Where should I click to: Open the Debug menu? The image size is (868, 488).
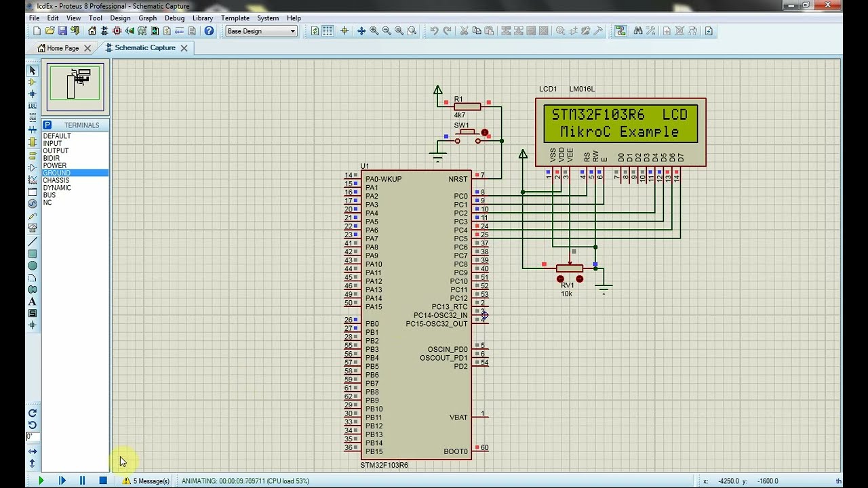click(x=174, y=18)
